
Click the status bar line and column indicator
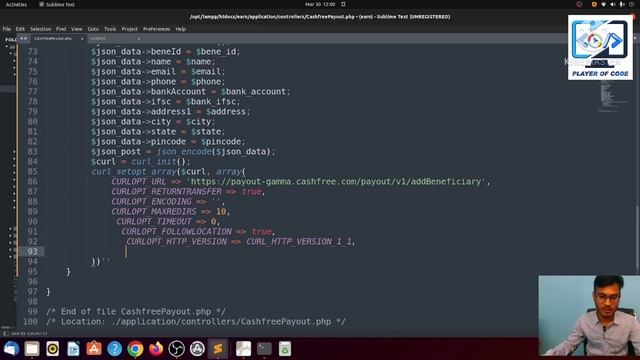tap(29, 333)
